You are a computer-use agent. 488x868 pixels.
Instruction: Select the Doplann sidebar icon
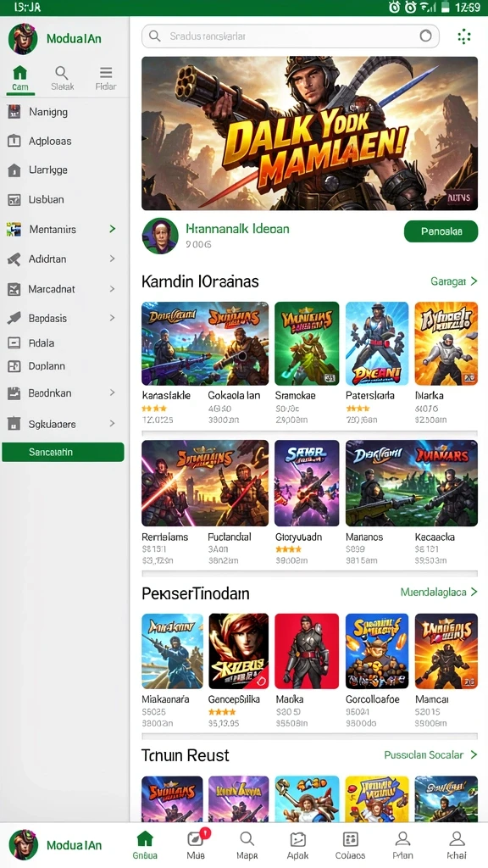[14, 366]
